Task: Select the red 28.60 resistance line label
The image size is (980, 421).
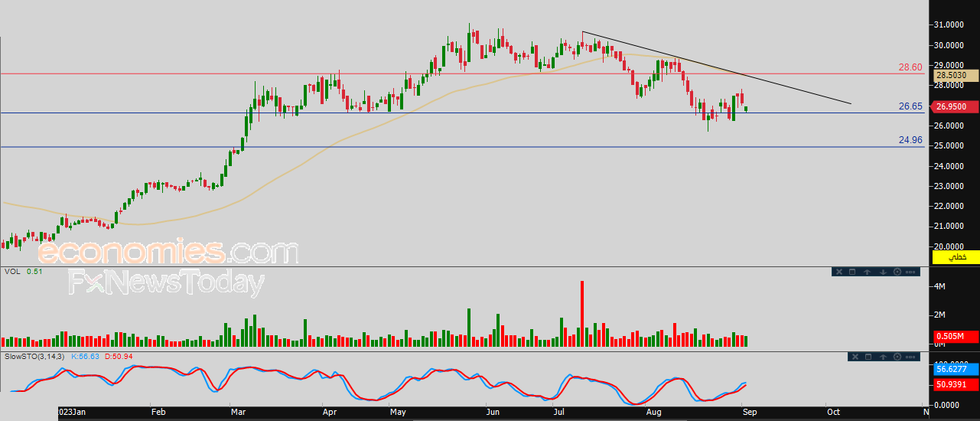Action: pyautogui.click(x=910, y=67)
